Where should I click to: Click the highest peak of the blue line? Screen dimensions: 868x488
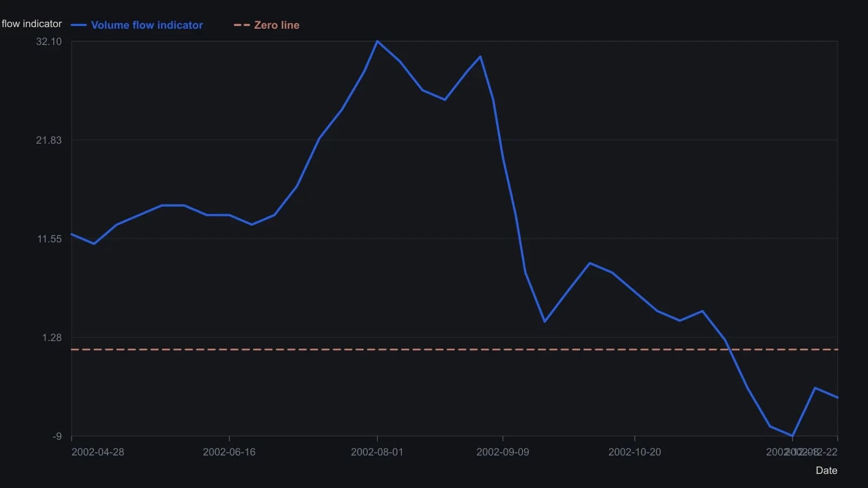pos(377,41)
